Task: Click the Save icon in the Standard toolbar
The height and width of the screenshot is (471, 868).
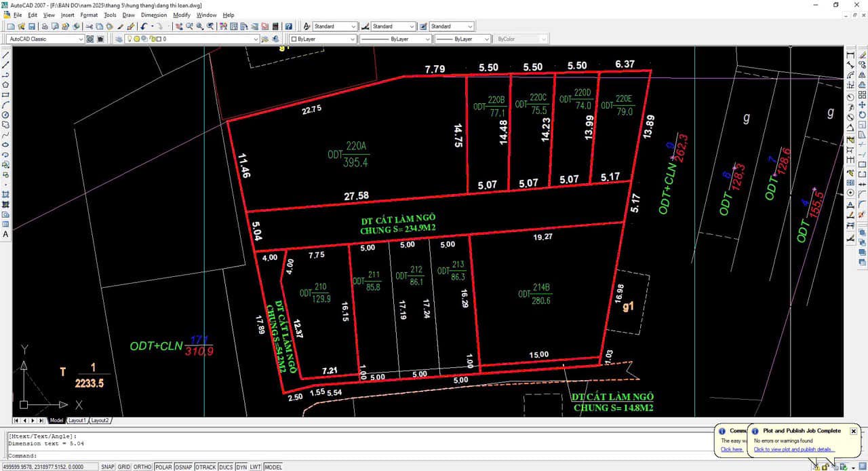Action: click(x=31, y=26)
